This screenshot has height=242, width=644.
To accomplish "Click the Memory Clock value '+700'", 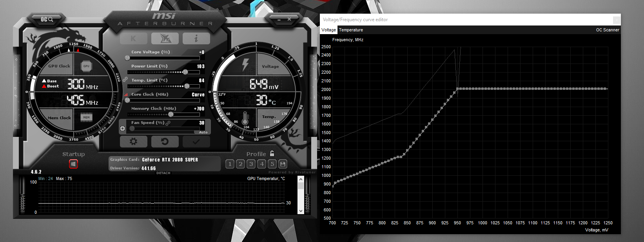I will pyautogui.click(x=199, y=109).
